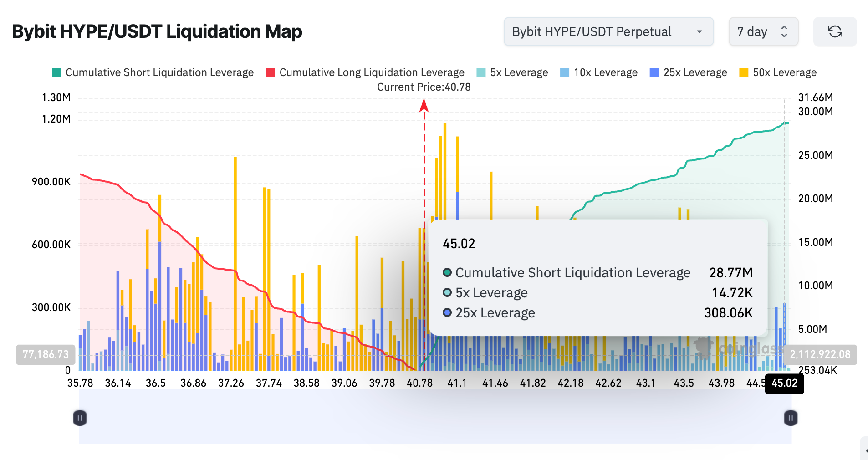Click the red square icon beside Cumulative Long legend
Image resolution: width=868 pixels, height=460 pixels.
(x=270, y=72)
